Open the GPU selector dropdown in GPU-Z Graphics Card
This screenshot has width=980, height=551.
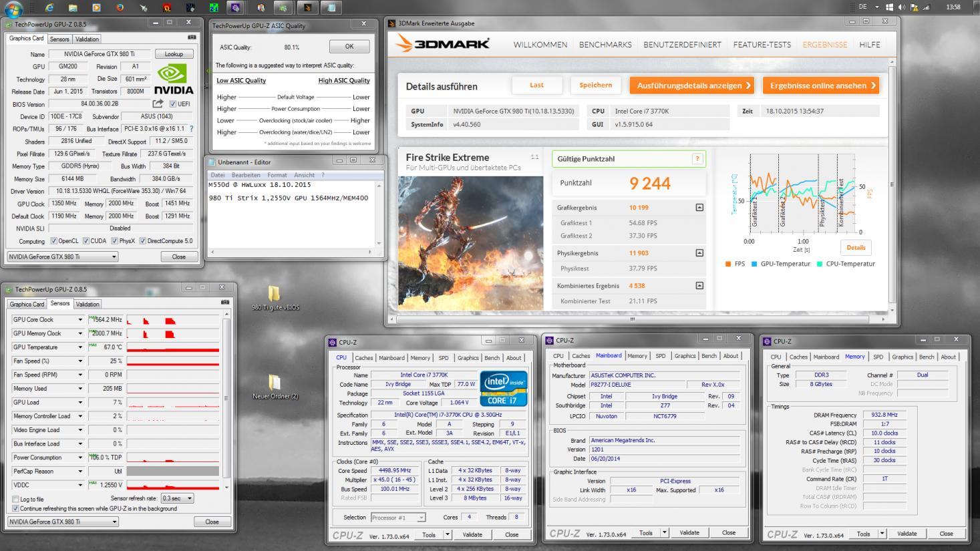62,256
